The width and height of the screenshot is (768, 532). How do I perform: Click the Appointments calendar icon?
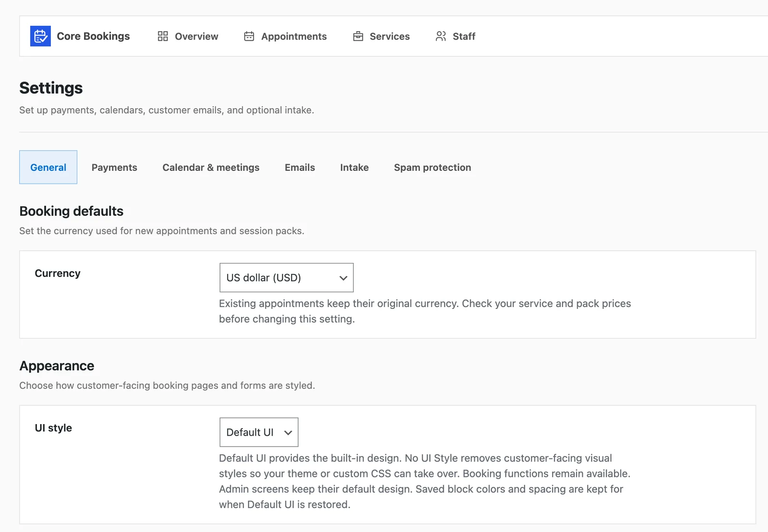tap(249, 36)
